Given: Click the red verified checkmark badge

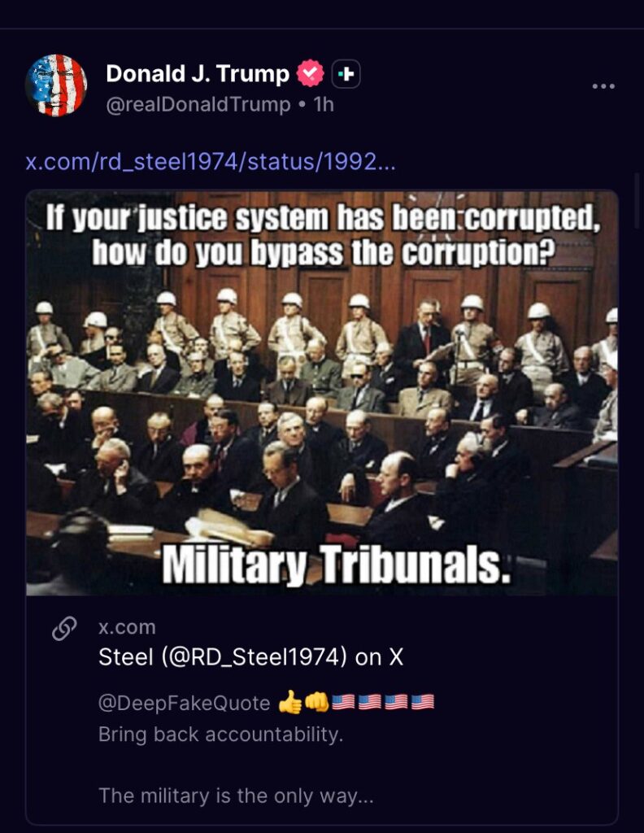Looking at the screenshot, I should pyautogui.click(x=310, y=73).
